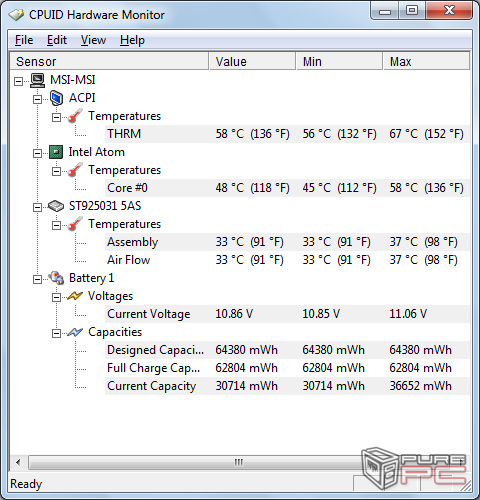
Task: Select the Capacities label
Action: click(115, 332)
